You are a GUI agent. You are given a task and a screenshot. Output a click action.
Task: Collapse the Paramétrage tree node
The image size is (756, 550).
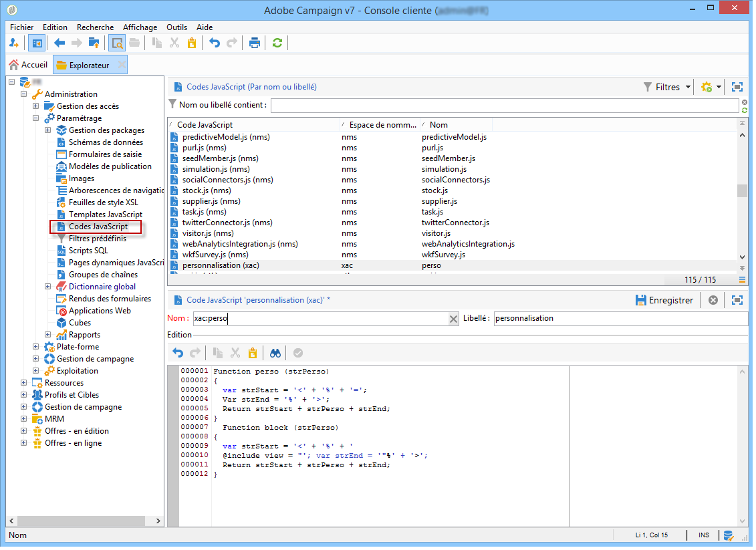36,118
